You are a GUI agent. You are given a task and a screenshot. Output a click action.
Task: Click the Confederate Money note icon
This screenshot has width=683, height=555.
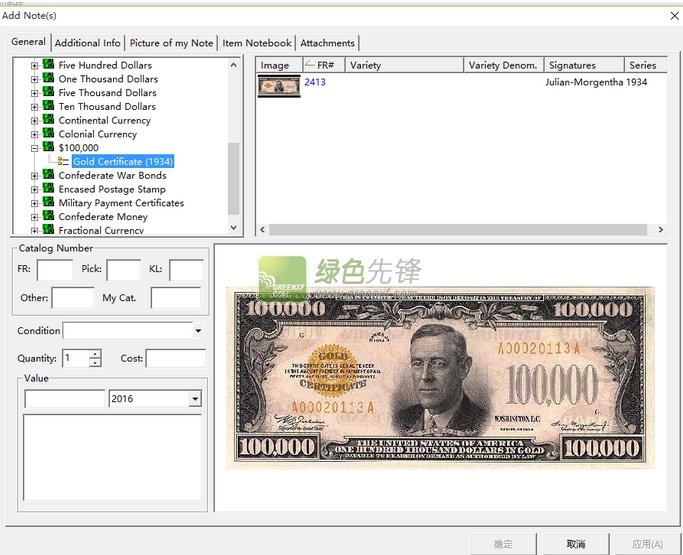coord(48,216)
